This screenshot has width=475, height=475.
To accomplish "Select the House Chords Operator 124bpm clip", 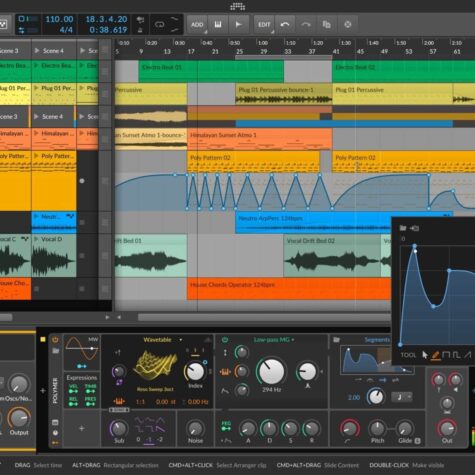I will (x=289, y=289).
